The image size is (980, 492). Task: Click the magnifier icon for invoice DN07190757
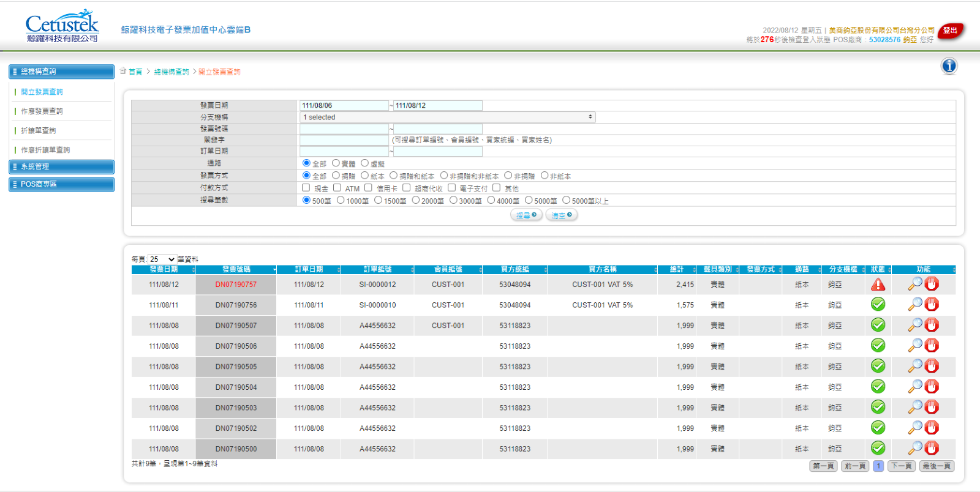pos(915,284)
